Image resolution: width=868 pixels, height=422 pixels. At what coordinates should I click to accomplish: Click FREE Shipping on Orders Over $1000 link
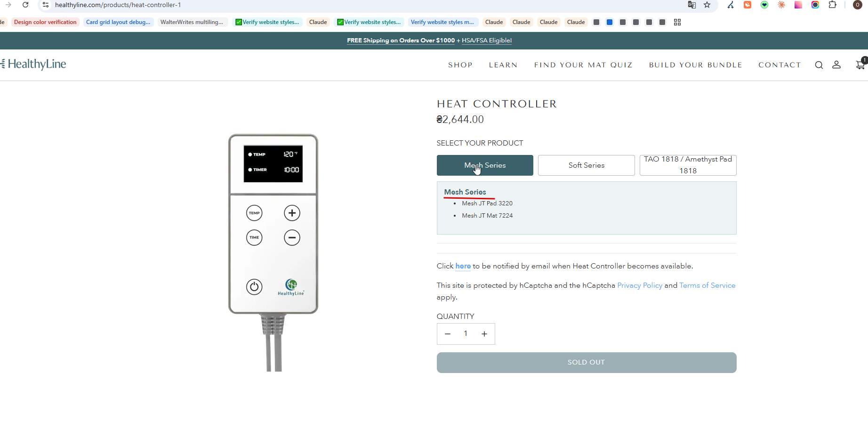[401, 41]
